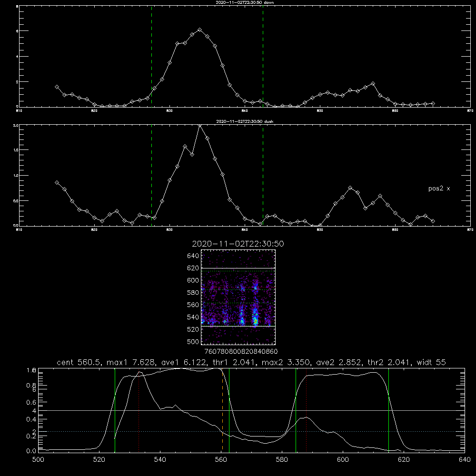The width and height of the screenshot is (476, 476).
Task: Click heatmap y-axis label 600
Action: (193, 280)
